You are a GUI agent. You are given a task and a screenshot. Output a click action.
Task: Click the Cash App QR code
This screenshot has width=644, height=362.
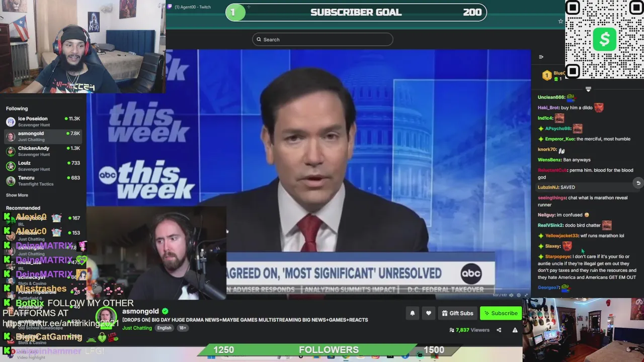[604, 40]
